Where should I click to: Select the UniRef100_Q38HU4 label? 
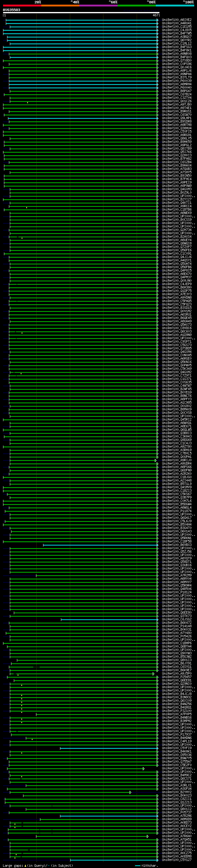click(177, 128)
